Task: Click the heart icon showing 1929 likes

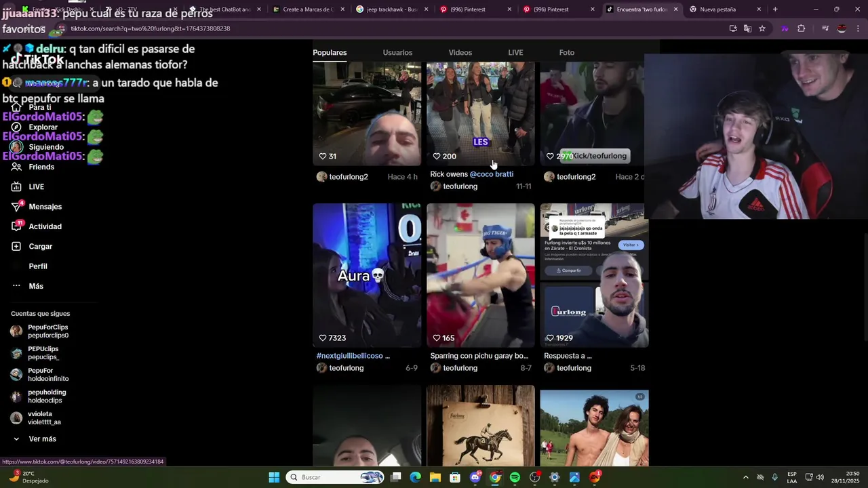Action: (x=551, y=338)
